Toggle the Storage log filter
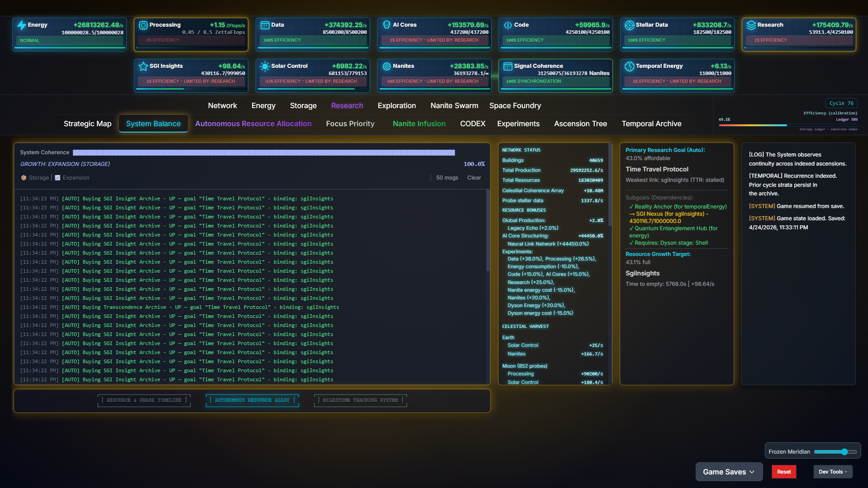Screen dimensions: 868x488 click(x=35, y=178)
